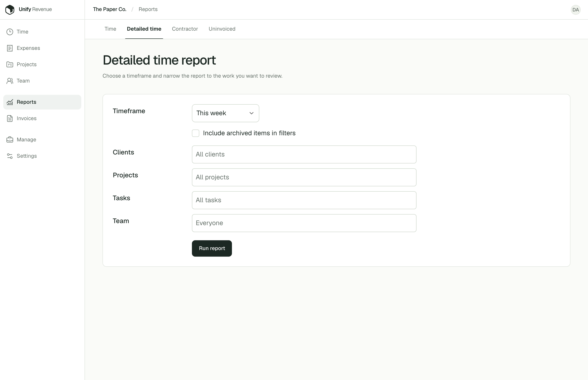
Task: Click the Unify Revenue logo icon
Action: pos(10,10)
